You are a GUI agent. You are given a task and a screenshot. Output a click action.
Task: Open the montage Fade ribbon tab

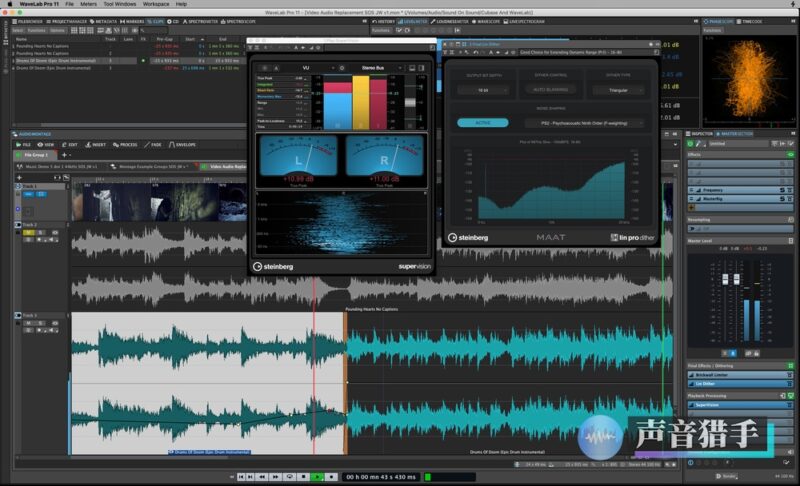click(x=153, y=145)
